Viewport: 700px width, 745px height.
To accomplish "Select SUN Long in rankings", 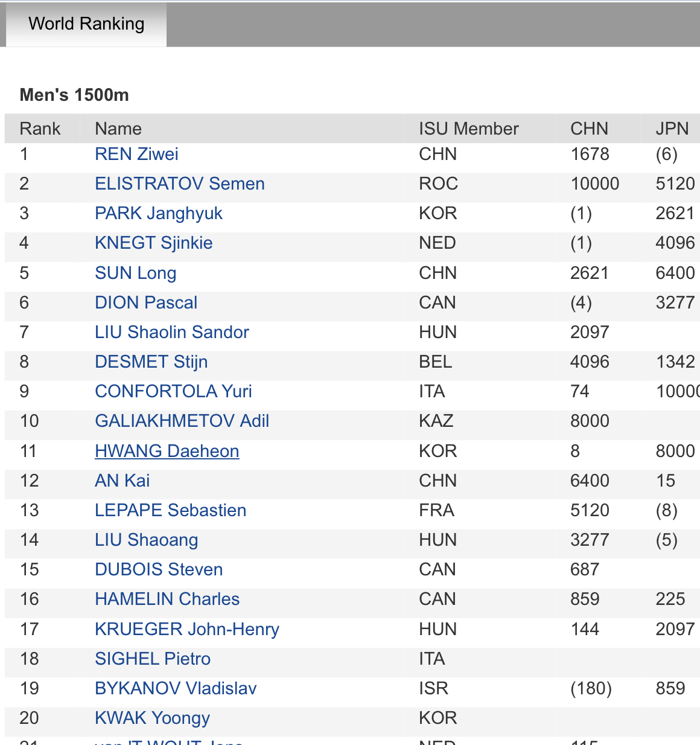I will (135, 273).
